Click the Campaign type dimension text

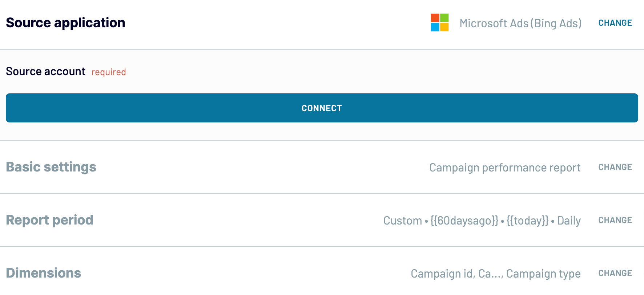pos(543,274)
